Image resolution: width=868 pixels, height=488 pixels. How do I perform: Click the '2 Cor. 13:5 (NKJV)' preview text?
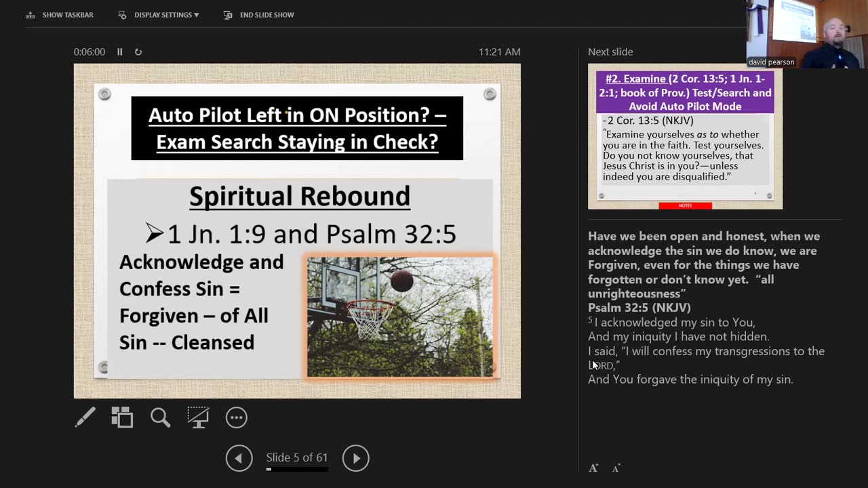tap(648, 121)
